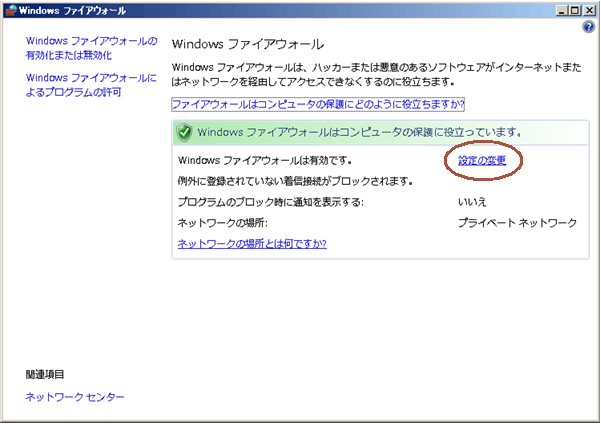Open ネットワークの場所とは何ですか link

[x=252, y=243]
